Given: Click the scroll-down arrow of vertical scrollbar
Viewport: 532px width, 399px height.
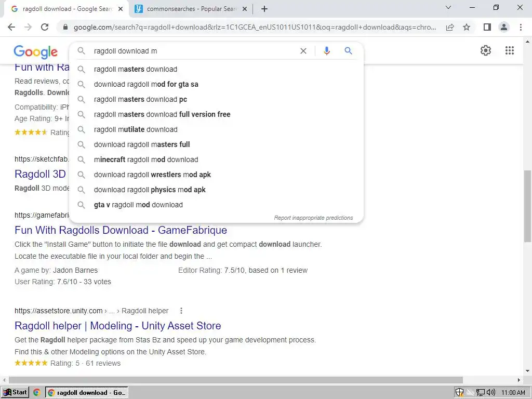Looking at the screenshot, I should pyautogui.click(x=528, y=371).
